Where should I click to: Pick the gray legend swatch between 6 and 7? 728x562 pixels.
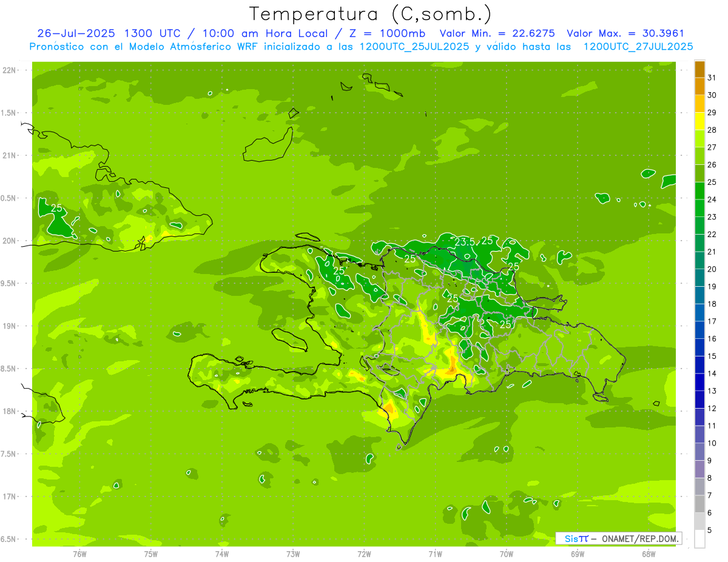click(x=699, y=504)
